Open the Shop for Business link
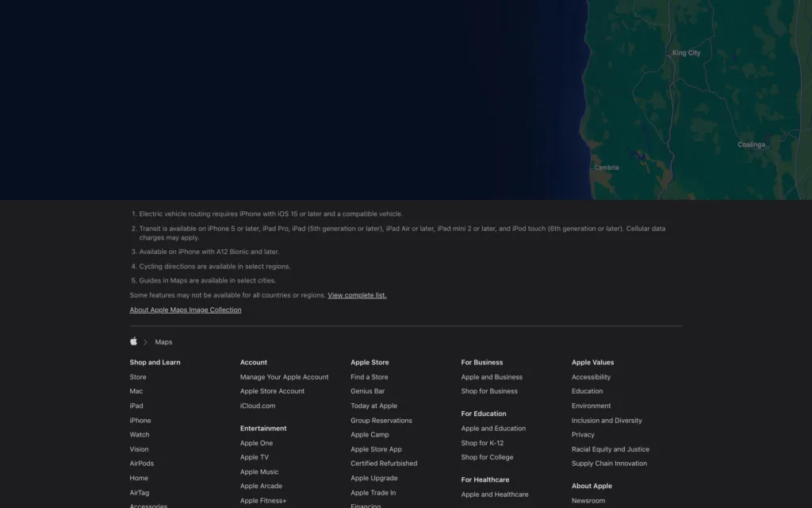This screenshot has height=508, width=812. [489, 391]
